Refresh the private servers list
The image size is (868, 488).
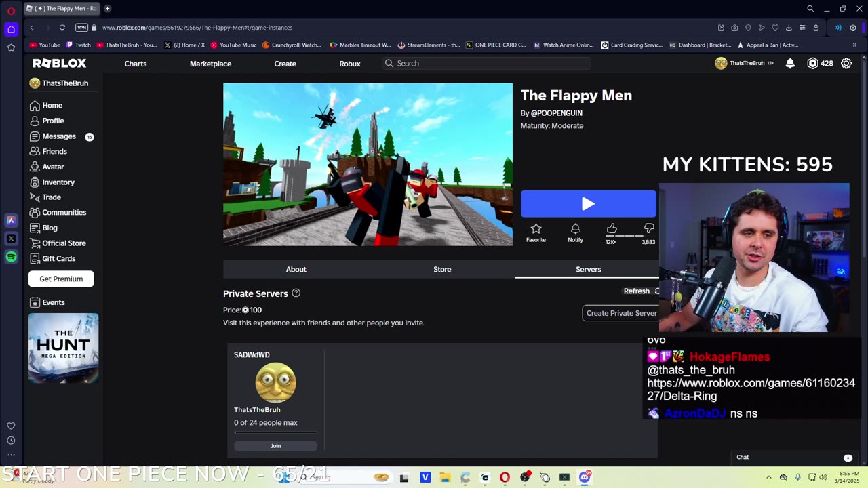click(x=641, y=291)
